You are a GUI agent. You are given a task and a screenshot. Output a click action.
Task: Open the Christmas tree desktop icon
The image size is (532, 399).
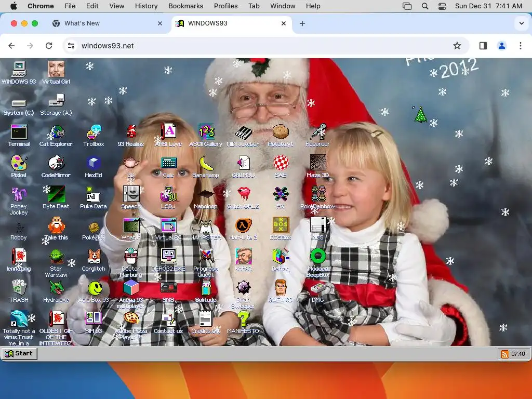(421, 115)
